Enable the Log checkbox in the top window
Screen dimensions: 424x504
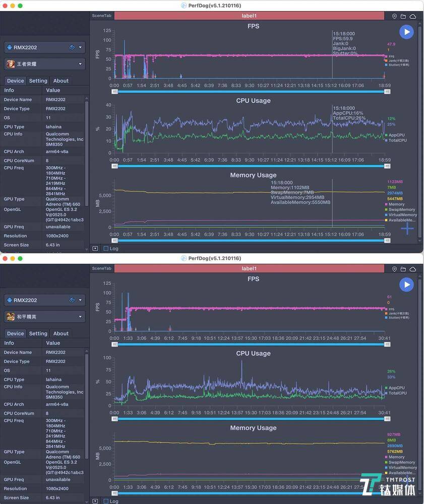[106, 248]
